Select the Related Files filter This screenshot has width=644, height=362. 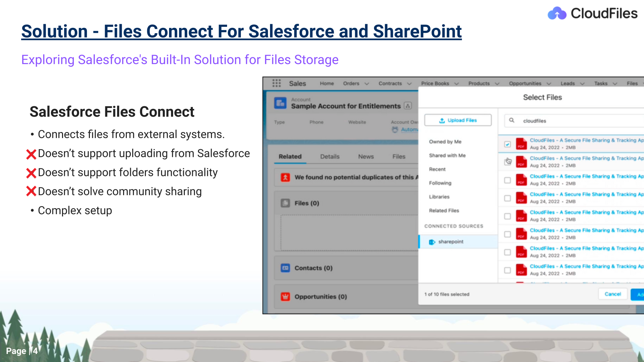coord(444,210)
